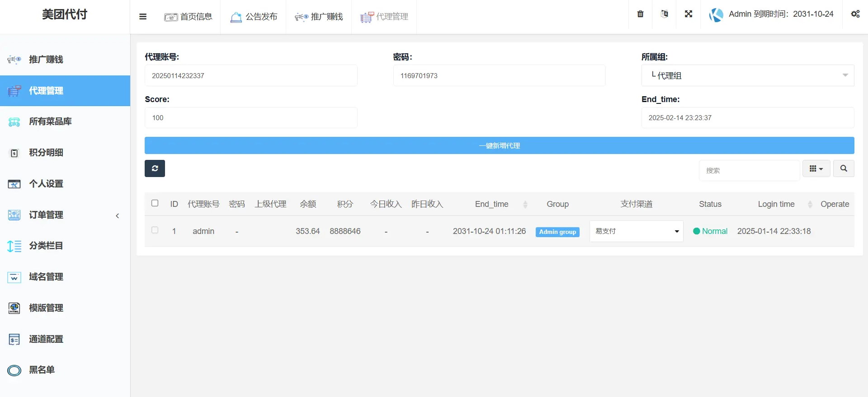Viewport: 868px width, 397px height.
Task: Click the Admin group badge
Action: (557, 232)
